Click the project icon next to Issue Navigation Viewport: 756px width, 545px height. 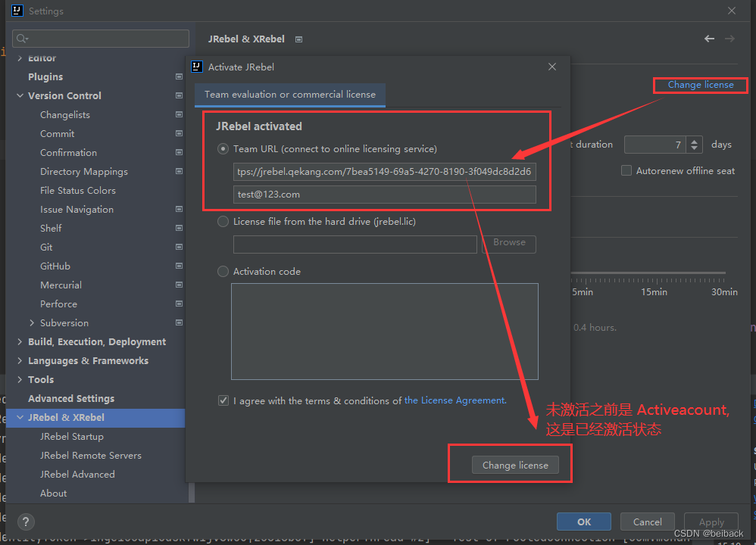(179, 209)
